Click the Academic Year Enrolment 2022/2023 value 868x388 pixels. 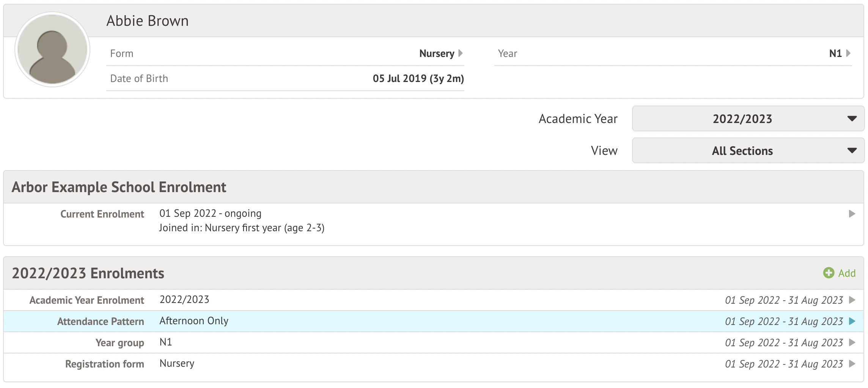[184, 300]
